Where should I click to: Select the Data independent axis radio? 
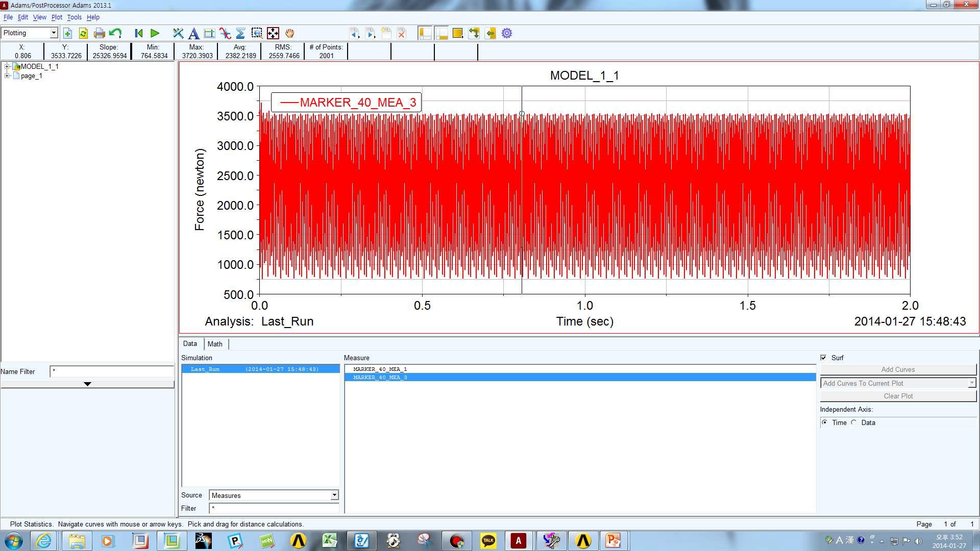coord(854,422)
